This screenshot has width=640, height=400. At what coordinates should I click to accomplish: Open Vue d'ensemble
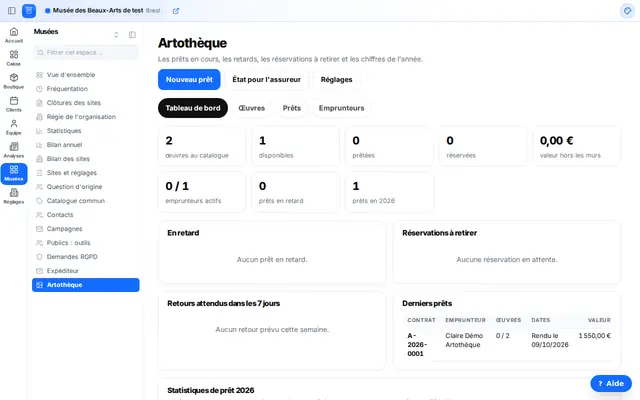coord(86,75)
